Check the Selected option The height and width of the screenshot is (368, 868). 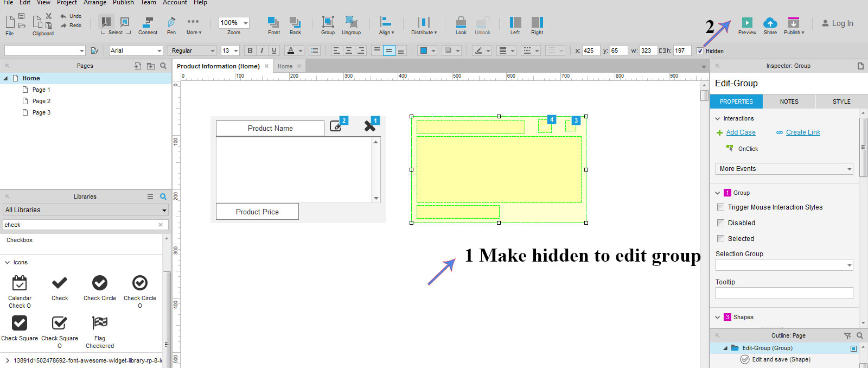(x=721, y=238)
